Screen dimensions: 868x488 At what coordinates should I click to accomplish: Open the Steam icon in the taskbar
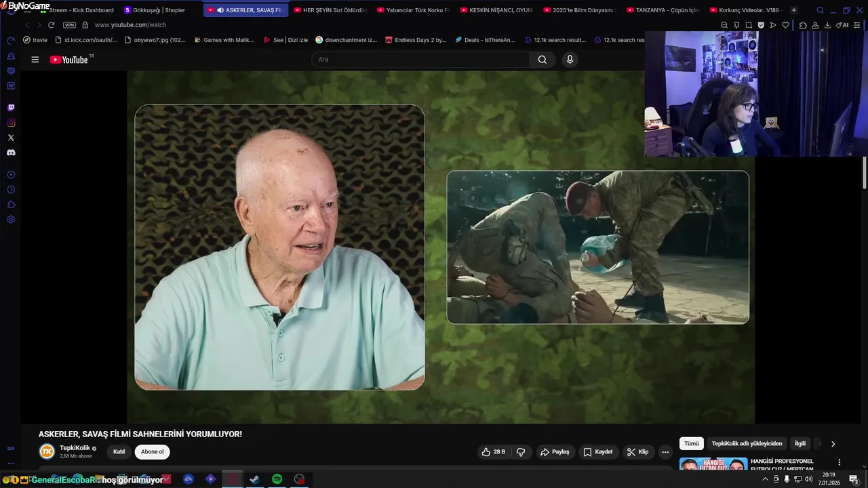[x=254, y=479]
